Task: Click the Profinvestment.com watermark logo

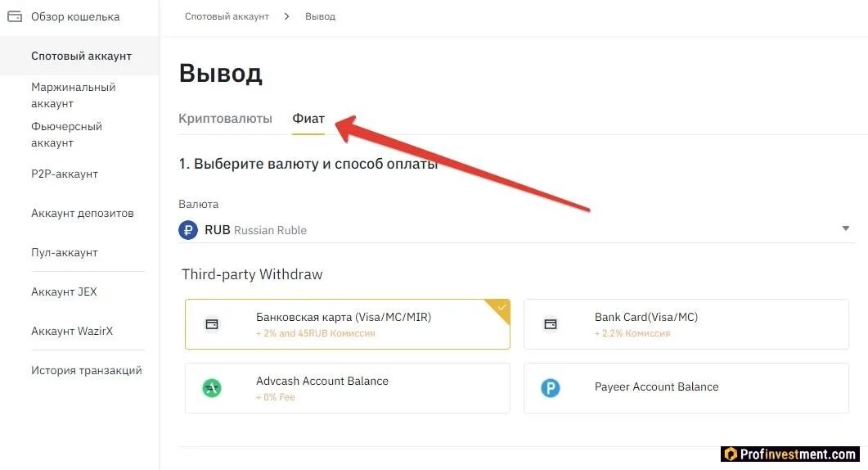Action: [792, 454]
